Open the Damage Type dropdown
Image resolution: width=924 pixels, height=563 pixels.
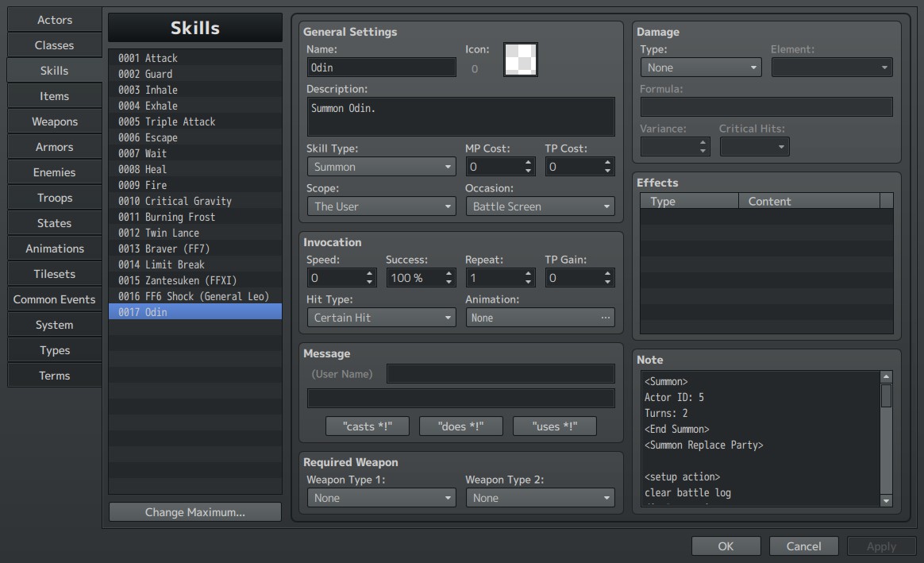point(701,67)
